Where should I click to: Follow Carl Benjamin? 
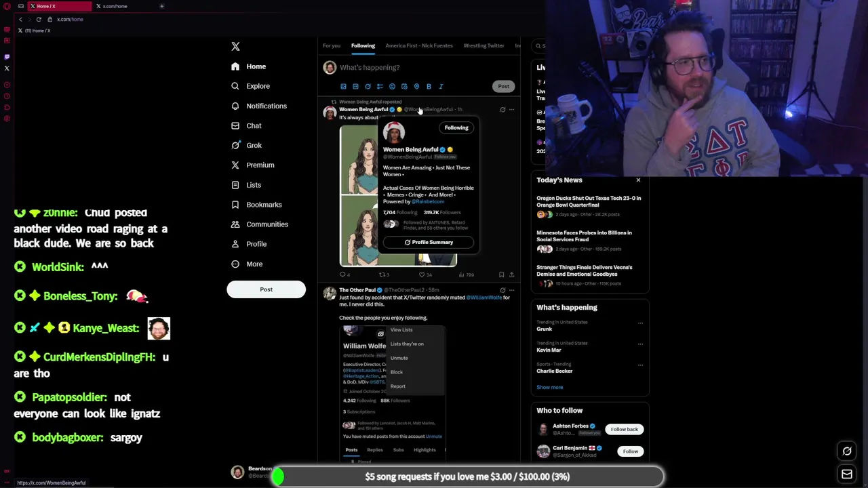(630, 451)
